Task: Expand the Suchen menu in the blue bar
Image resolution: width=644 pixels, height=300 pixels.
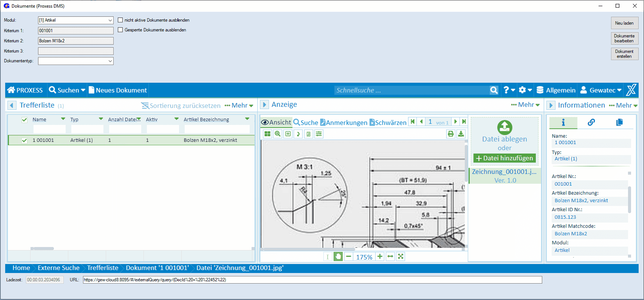Action: coord(67,90)
